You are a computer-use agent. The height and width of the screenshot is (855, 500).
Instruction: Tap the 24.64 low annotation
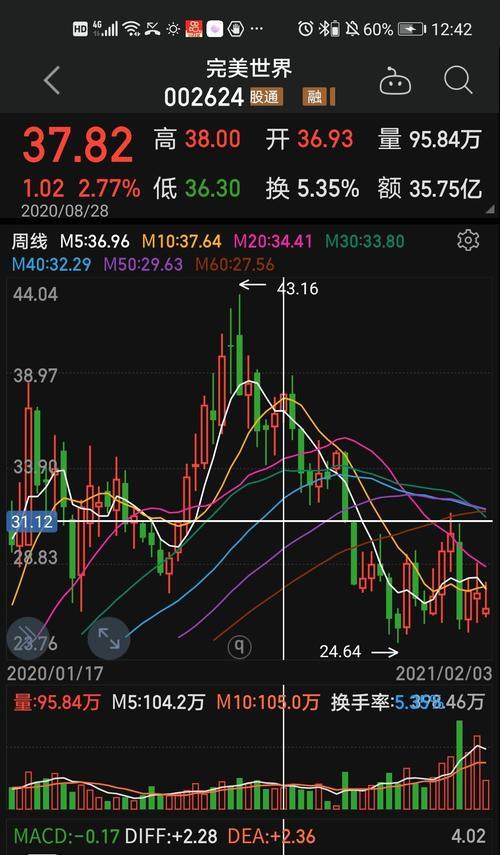click(x=340, y=651)
